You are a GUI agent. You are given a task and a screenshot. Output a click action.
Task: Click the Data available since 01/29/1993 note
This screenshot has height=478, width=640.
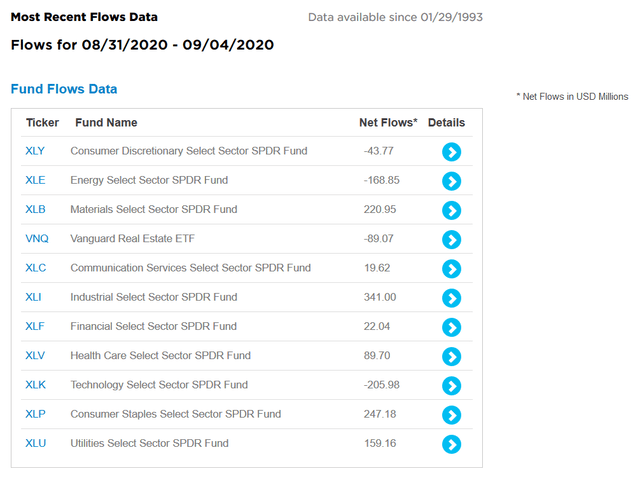[395, 17]
